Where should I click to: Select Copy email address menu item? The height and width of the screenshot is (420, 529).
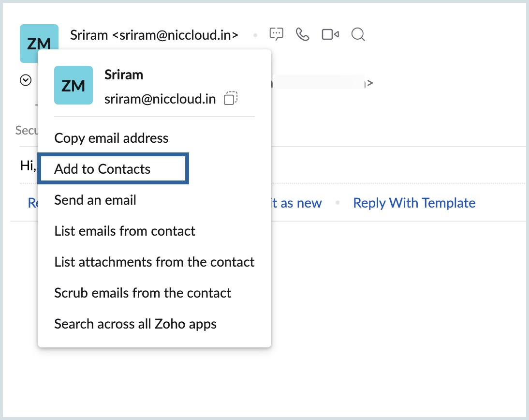[111, 138]
